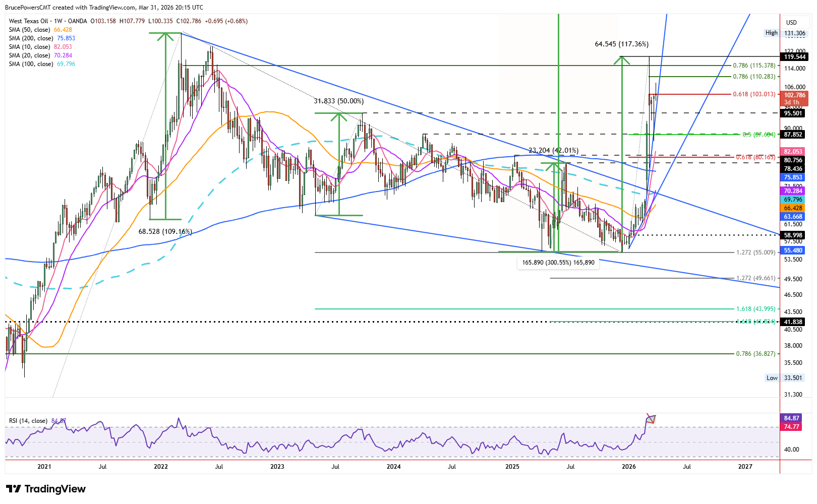Click the blue 75.853 SMA price tag
The width and height of the screenshot is (817, 504).
pos(793,177)
